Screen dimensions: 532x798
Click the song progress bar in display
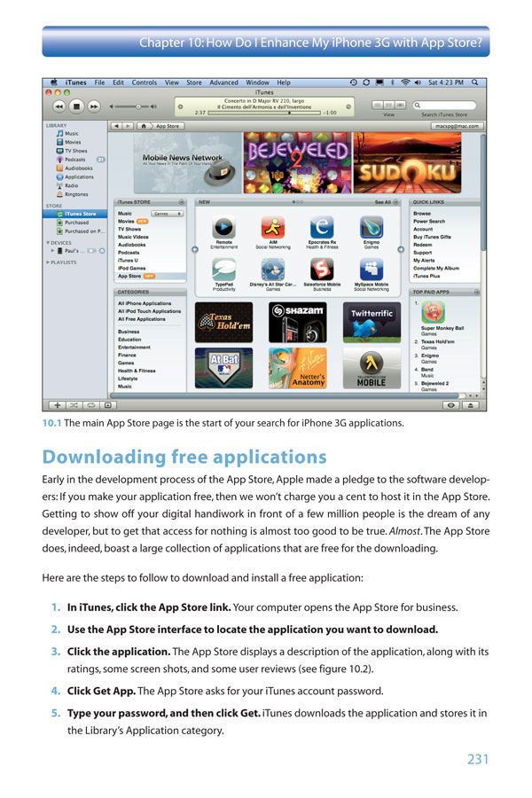tap(264, 113)
